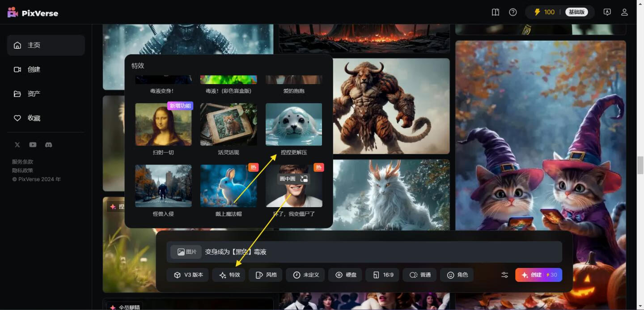Open the tutorial book icon in header
This screenshot has width=644, height=310.
tap(496, 12)
